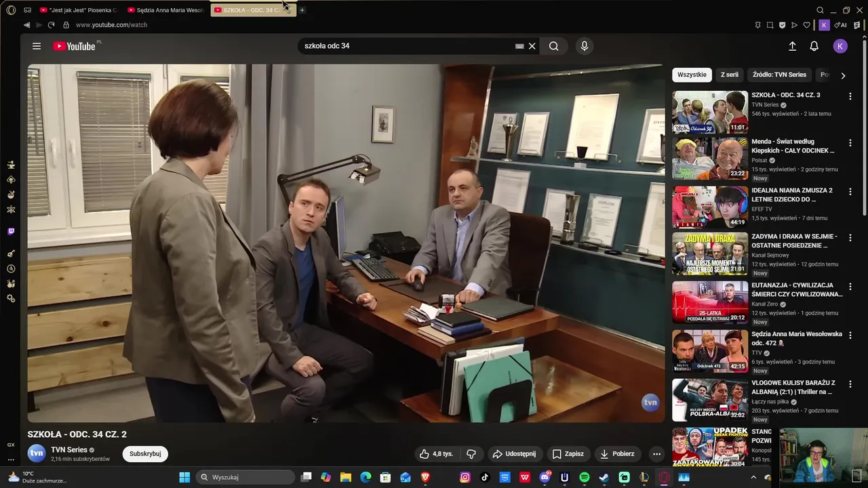Open the pinboard pin icon in address bar
This screenshot has width=868, height=488.
click(x=757, y=25)
